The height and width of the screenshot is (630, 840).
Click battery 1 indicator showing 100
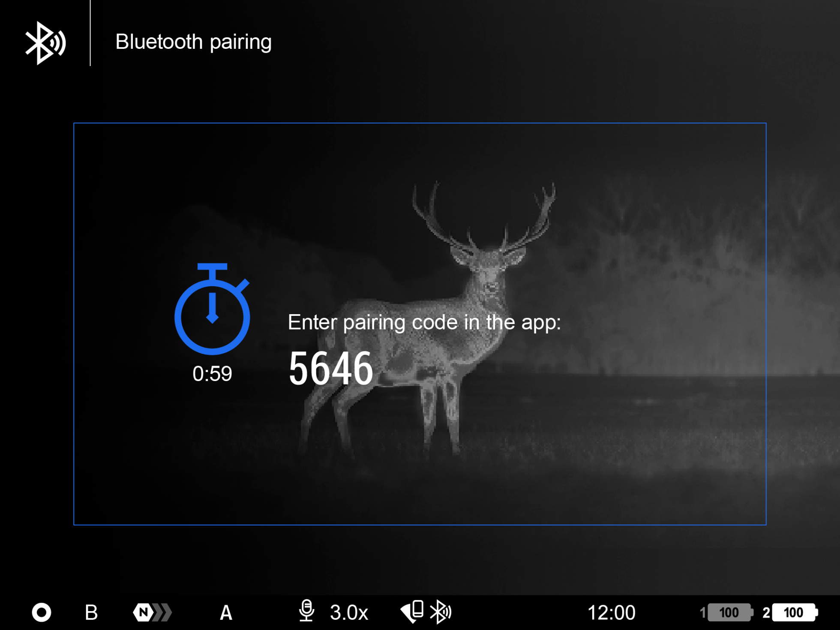point(729,612)
